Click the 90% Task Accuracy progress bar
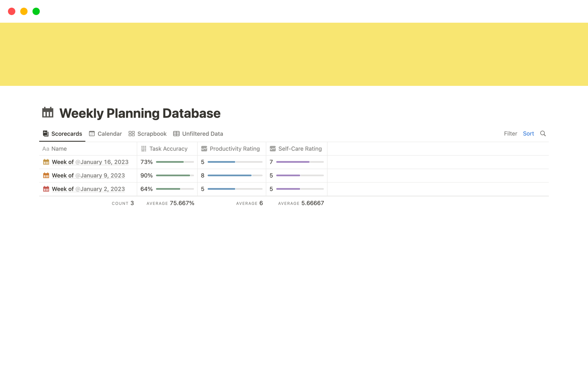Screen dimensions: 588x368 point(175,175)
